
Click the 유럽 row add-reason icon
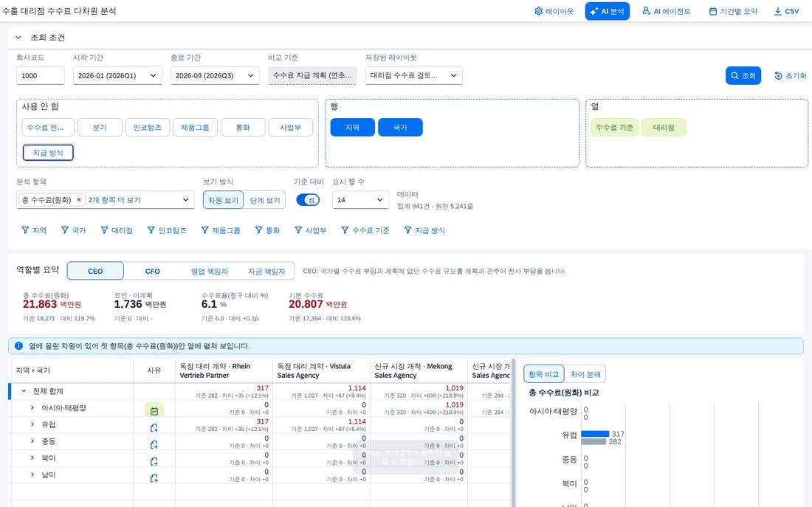154,428
